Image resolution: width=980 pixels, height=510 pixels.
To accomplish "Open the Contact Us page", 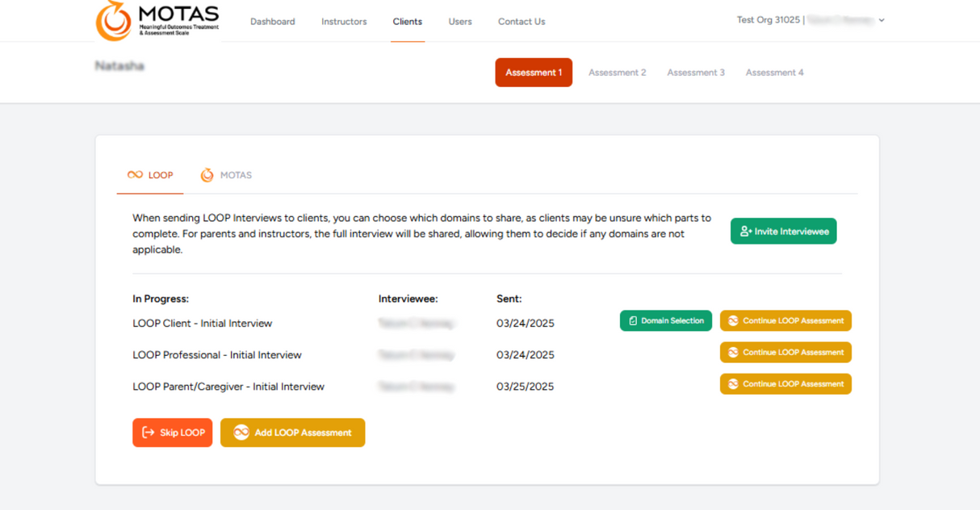I will point(521,22).
